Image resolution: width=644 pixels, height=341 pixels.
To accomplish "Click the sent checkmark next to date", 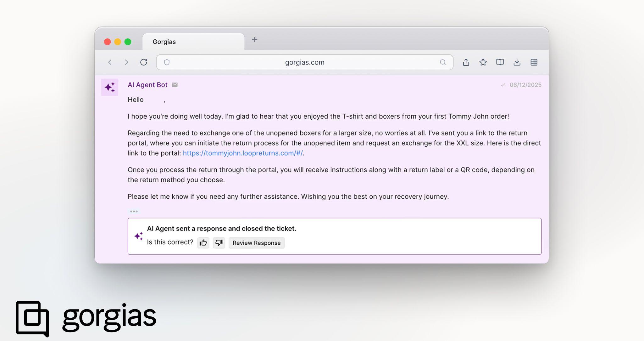I will click(x=503, y=85).
